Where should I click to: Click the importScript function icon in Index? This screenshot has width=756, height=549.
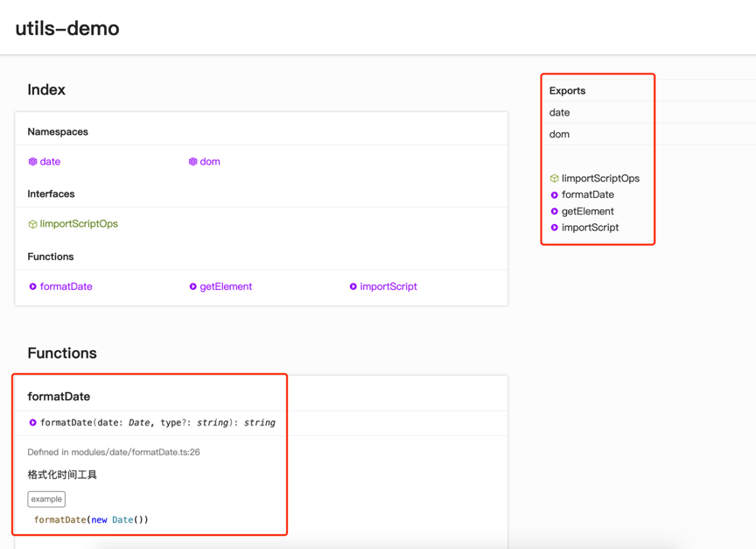pos(353,286)
